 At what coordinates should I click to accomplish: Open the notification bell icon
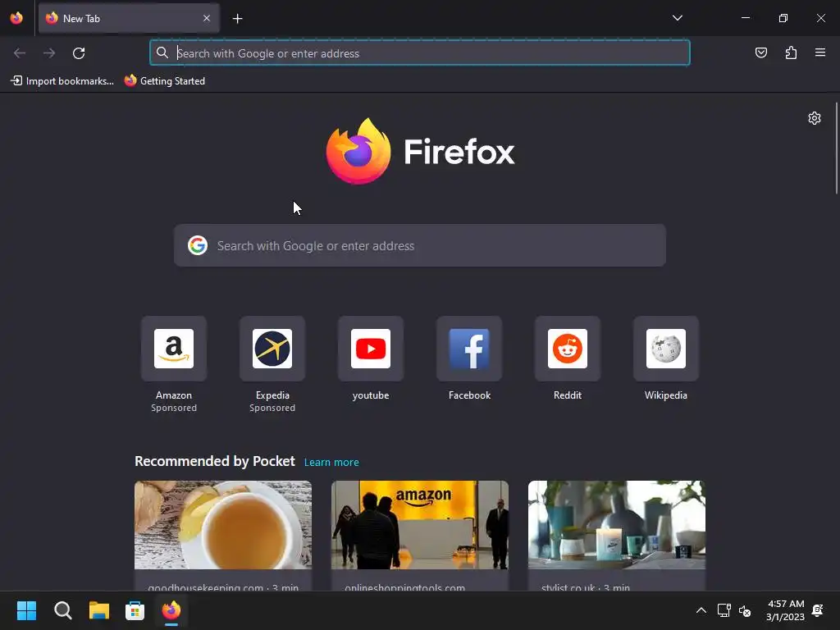tap(818, 610)
